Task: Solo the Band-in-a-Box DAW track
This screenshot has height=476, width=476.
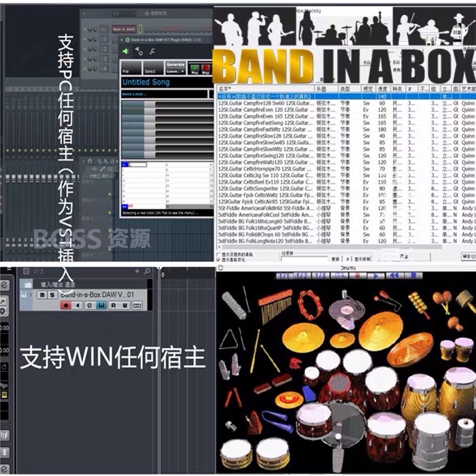Action: coord(52,294)
